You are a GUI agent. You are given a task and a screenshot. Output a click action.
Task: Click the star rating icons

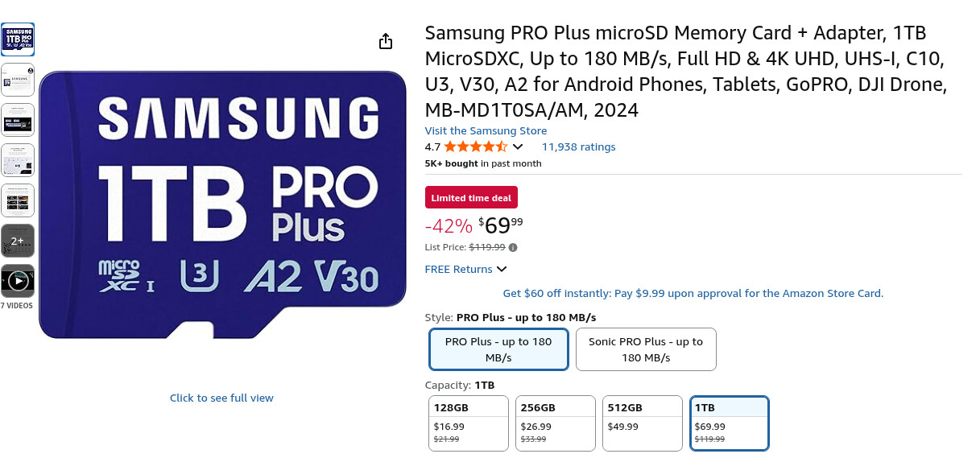475,146
